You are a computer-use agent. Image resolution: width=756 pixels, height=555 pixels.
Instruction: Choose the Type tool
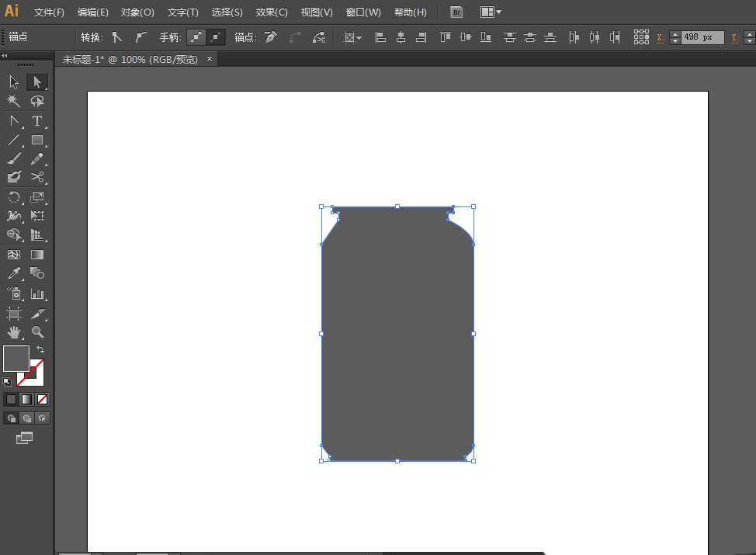click(x=36, y=121)
